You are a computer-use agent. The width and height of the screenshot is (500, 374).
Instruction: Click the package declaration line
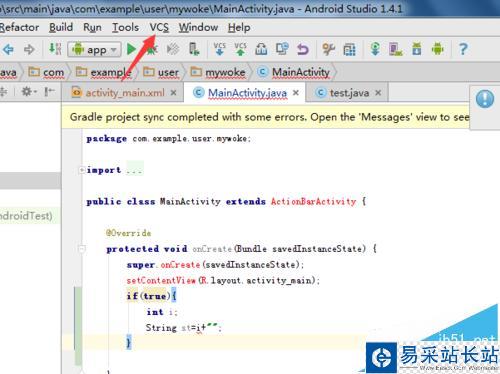click(x=168, y=139)
